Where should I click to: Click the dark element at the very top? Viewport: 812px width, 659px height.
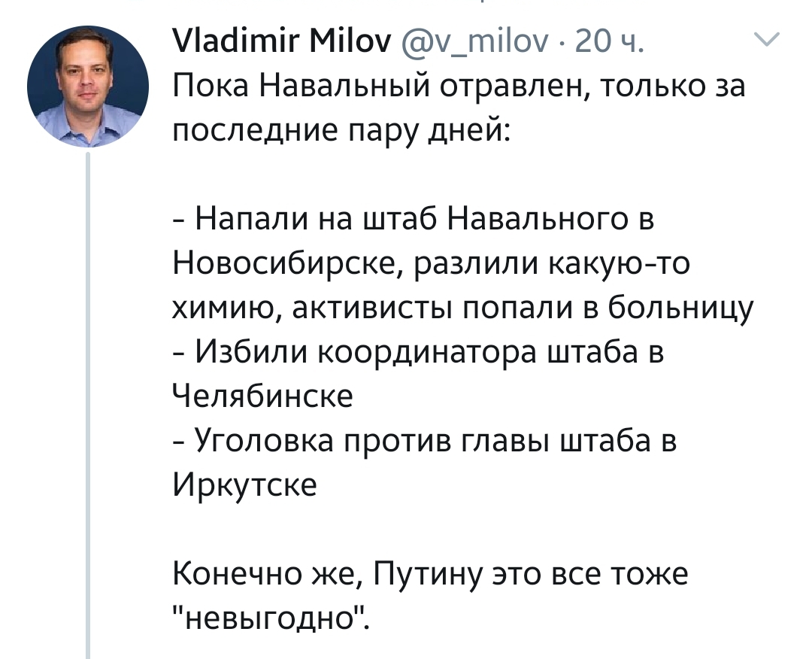pos(481,3)
